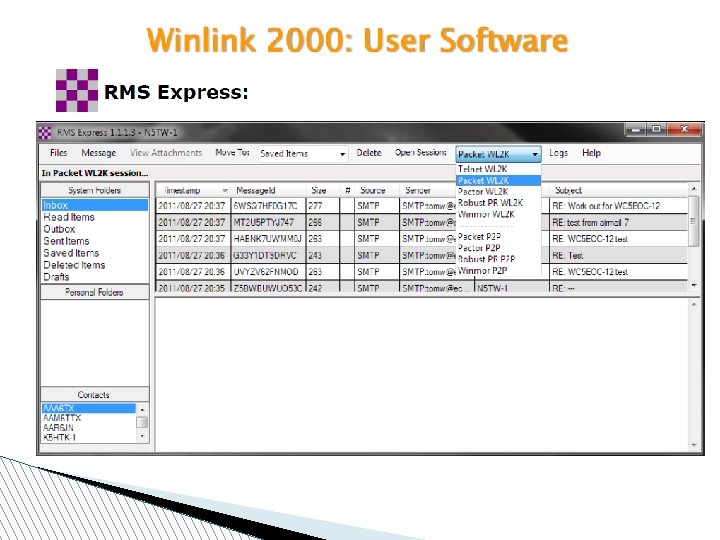Collapse the Packet WL2K session dropdown arrow
The width and height of the screenshot is (720, 540).
pos(535,155)
